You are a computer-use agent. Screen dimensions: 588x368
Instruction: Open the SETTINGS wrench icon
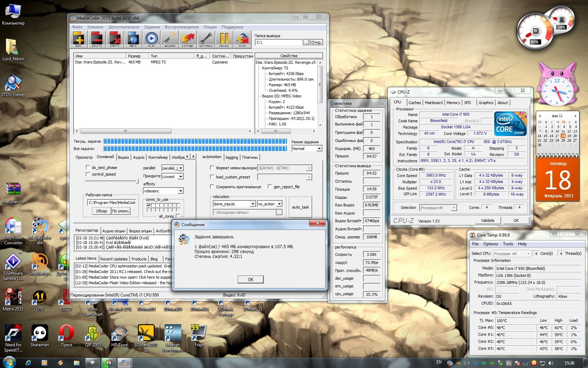point(206,40)
